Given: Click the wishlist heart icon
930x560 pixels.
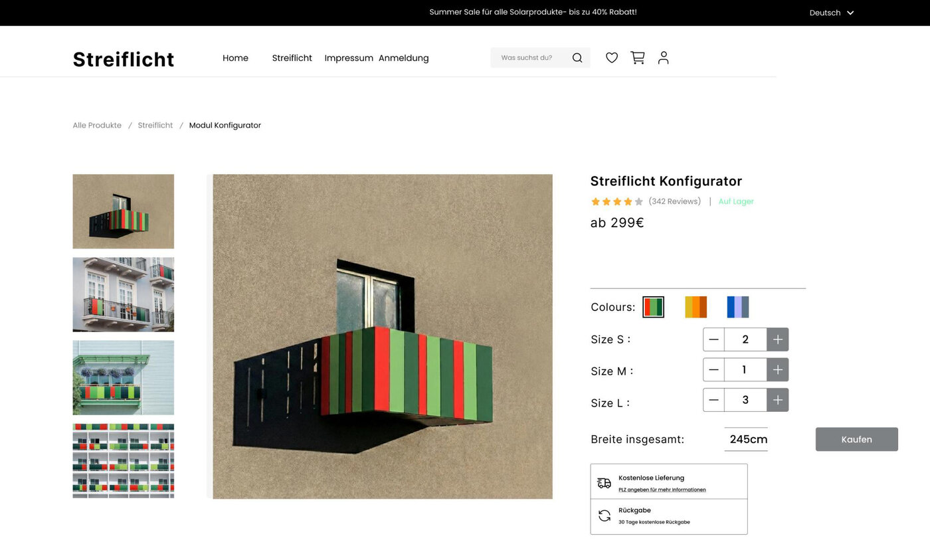Looking at the screenshot, I should tap(612, 58).
